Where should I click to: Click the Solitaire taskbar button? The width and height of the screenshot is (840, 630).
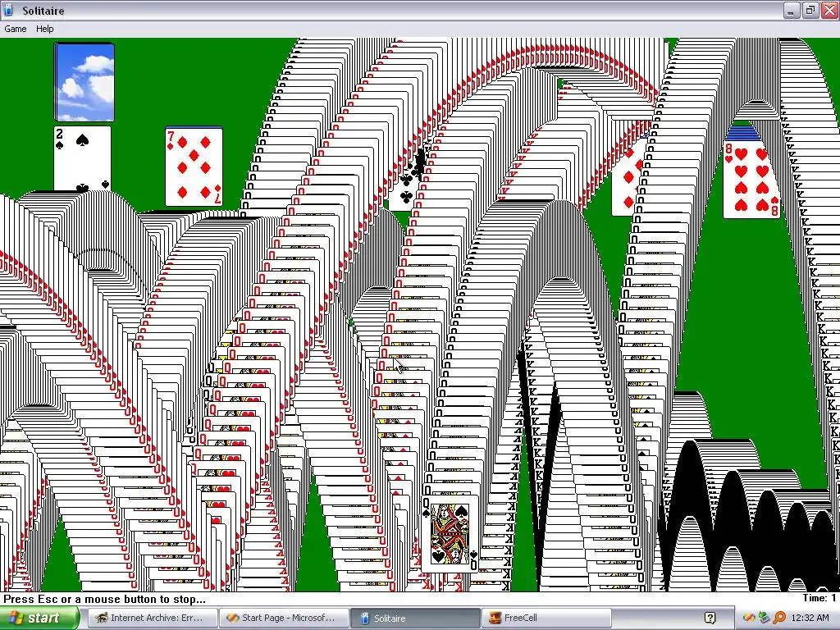pyautogui.click(x=415, y=618)
